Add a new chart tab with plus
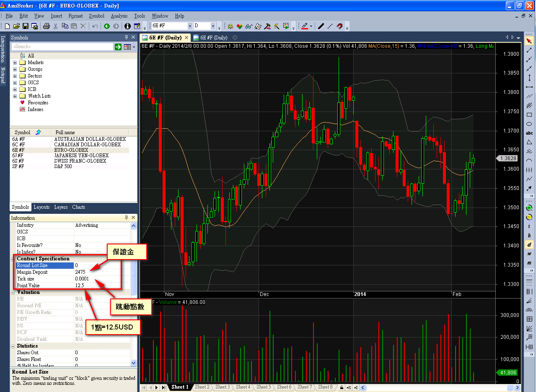The height and width of the screenshot is (392, 536). point(235,37)
